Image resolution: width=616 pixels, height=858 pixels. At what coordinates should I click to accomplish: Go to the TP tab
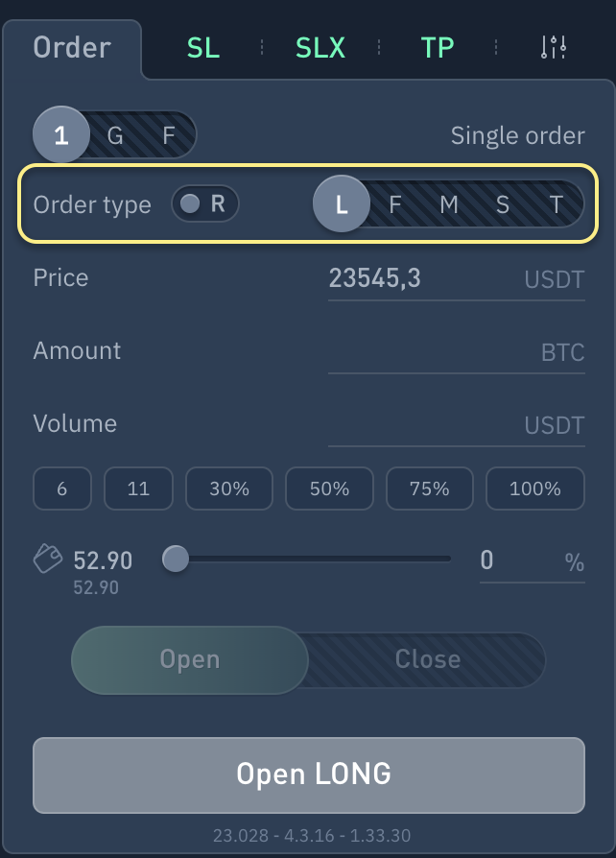438,47
